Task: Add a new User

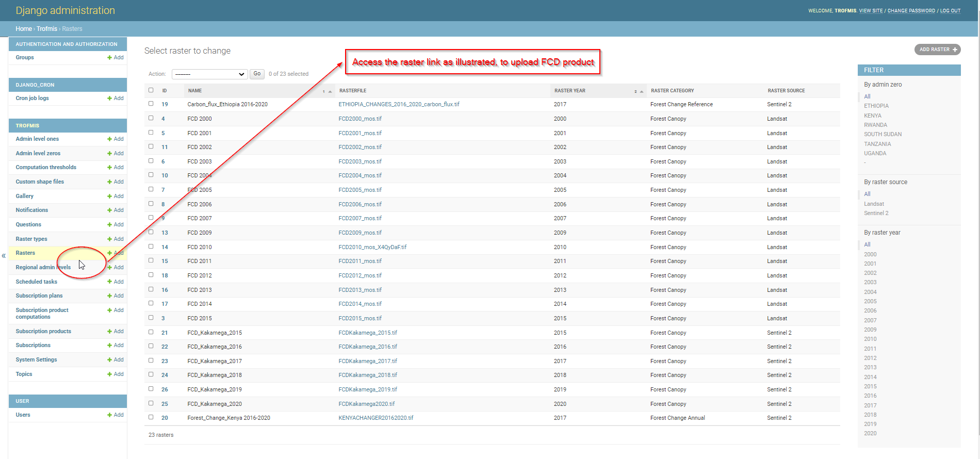Action: coord(116,415)
